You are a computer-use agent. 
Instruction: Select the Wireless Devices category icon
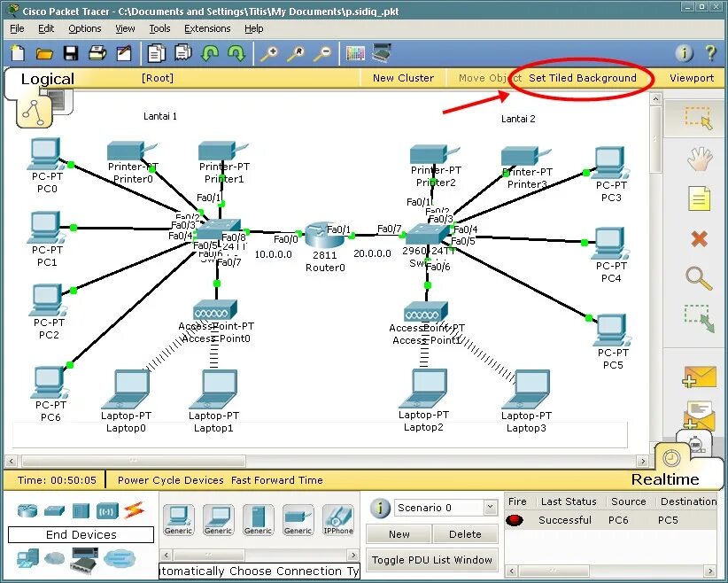107,511
